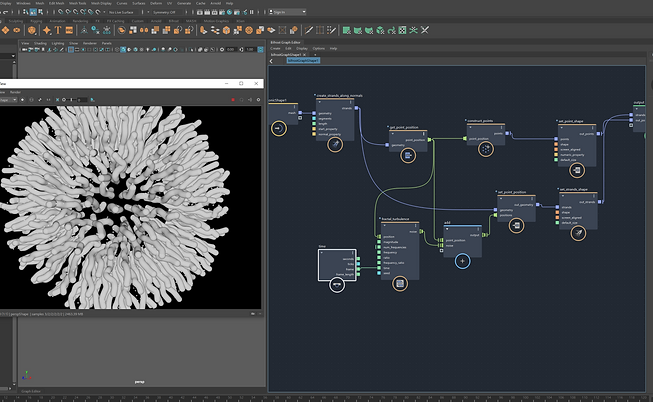The height and width of the screenshot is (402, 653).
Task: Select the bifrostGraphShape1 breadcrumb button
Action: (303, 60)
